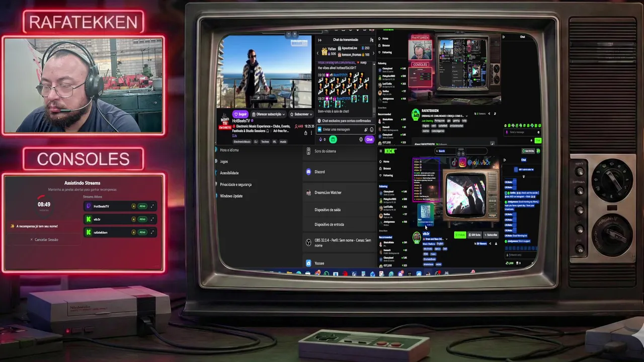Click RAFATEKKEN channel avatar in top Kick window

(416, 115)
